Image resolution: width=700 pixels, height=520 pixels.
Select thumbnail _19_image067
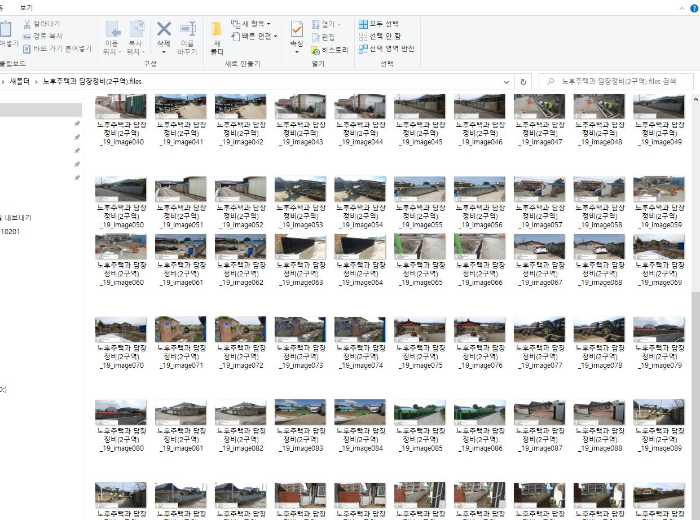(539, 247)
